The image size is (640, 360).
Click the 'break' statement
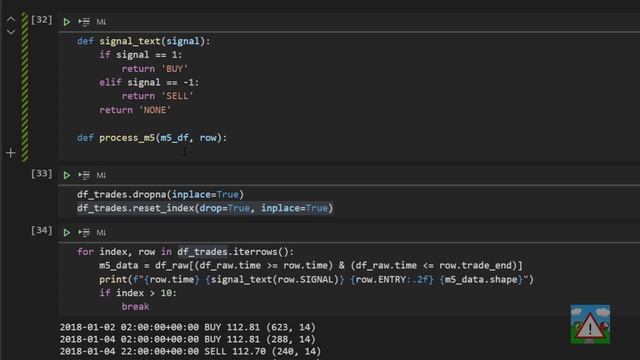(136, 307)
